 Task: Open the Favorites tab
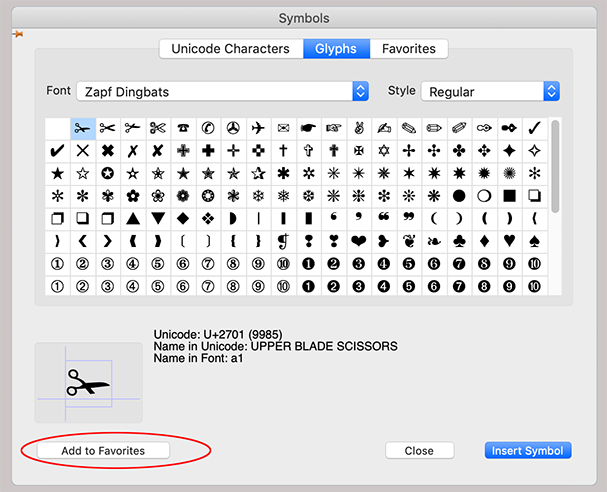tap(409, 49)
